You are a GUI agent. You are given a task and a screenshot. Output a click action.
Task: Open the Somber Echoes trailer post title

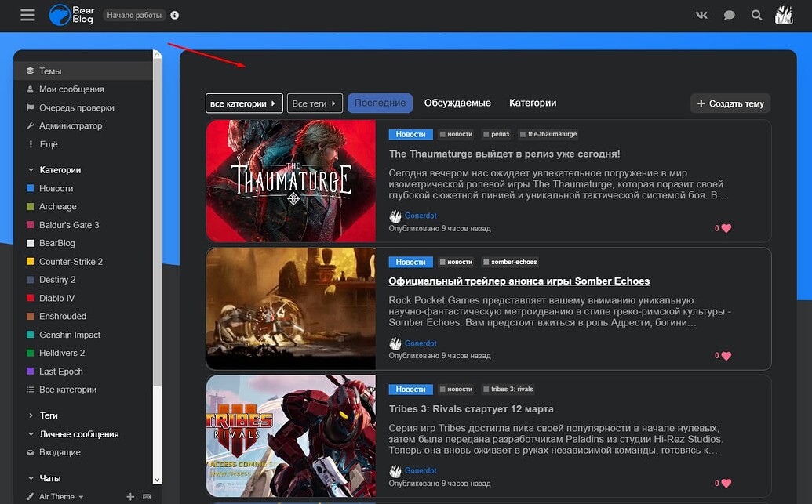coord(519,281)
